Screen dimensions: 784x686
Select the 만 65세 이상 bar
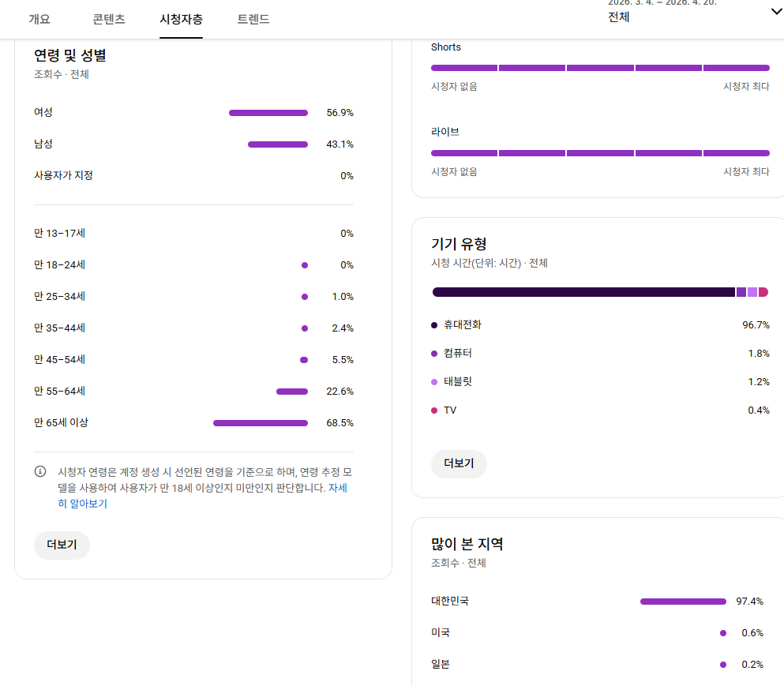tap(261, 423)
